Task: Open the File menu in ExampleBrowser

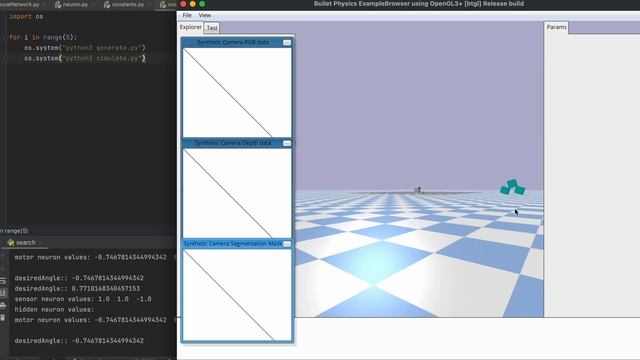Action: coord(187,16)
